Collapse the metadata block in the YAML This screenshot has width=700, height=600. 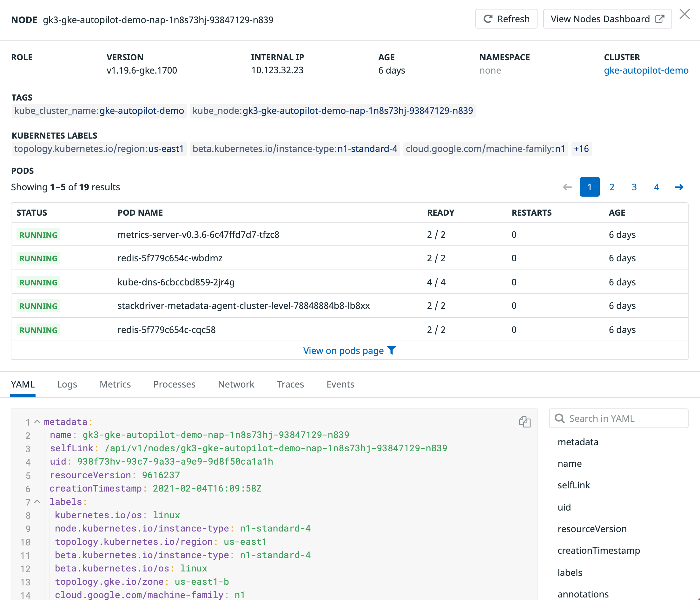pos(36,422)
